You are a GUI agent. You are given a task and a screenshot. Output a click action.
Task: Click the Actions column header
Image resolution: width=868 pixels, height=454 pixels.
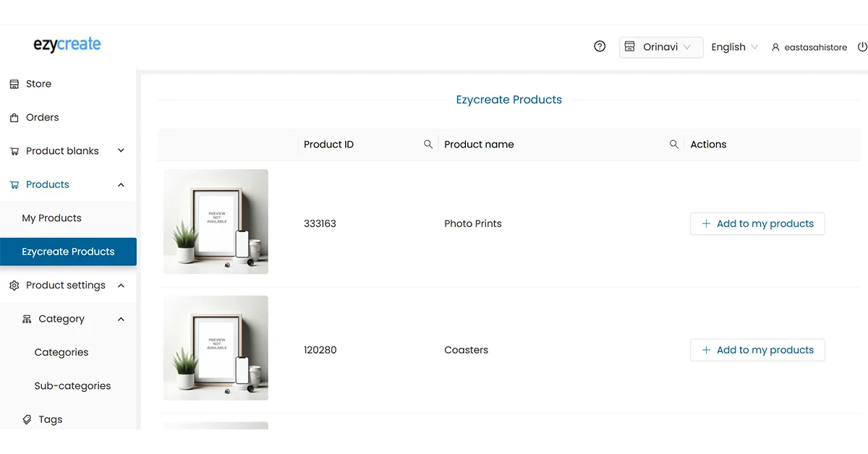click(x=708, y=145)
